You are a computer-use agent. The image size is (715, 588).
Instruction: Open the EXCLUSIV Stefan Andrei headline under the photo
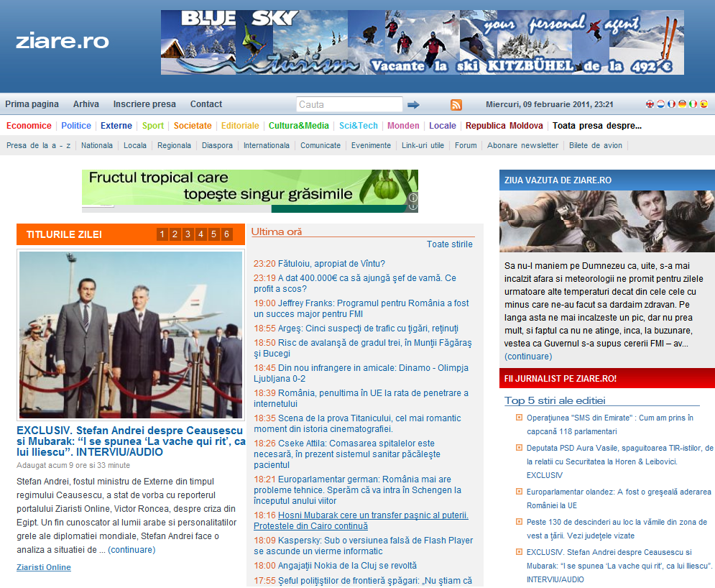point(131,441)
